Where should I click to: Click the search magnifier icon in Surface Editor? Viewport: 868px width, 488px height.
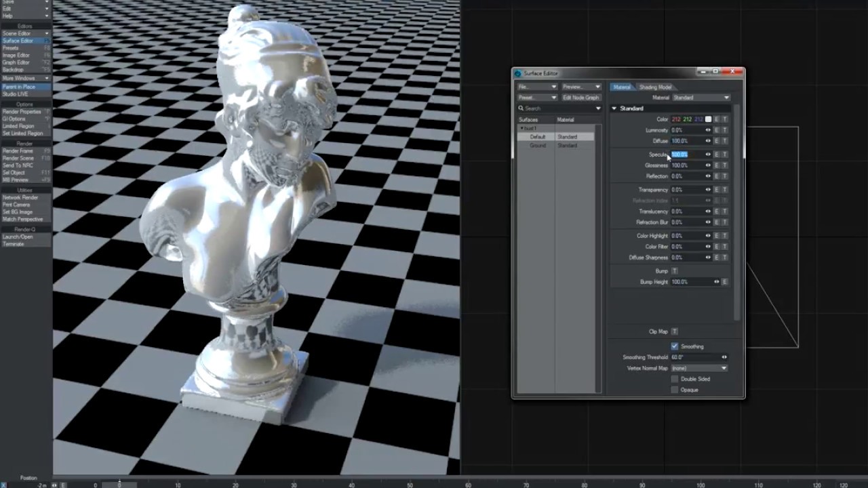point(521,108)
